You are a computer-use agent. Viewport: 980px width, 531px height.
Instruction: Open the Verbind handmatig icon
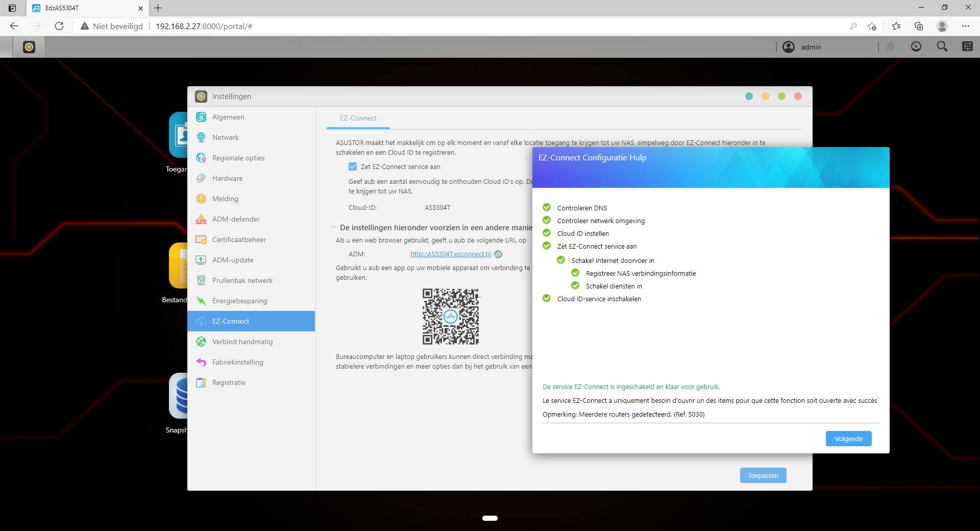pyautogui.click(x=201, y=342)
